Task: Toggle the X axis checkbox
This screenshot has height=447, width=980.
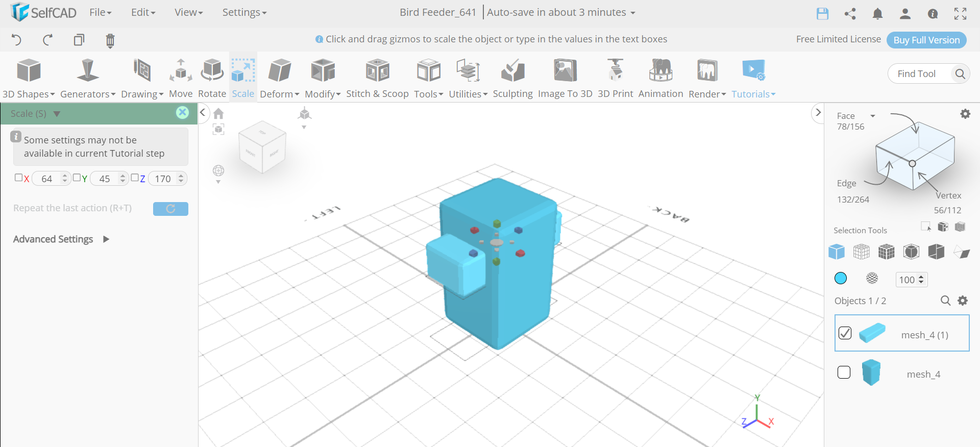Action: (x=18, y=178)
